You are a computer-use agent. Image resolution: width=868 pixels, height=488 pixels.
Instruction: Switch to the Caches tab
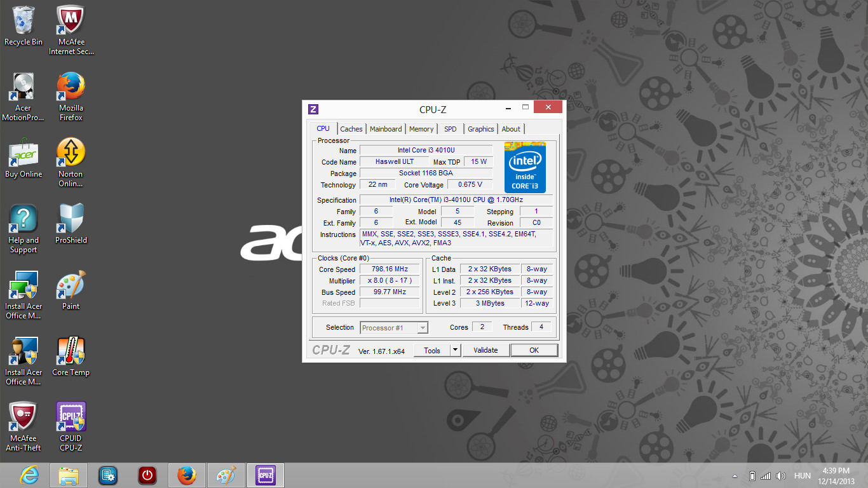point(351,129)
